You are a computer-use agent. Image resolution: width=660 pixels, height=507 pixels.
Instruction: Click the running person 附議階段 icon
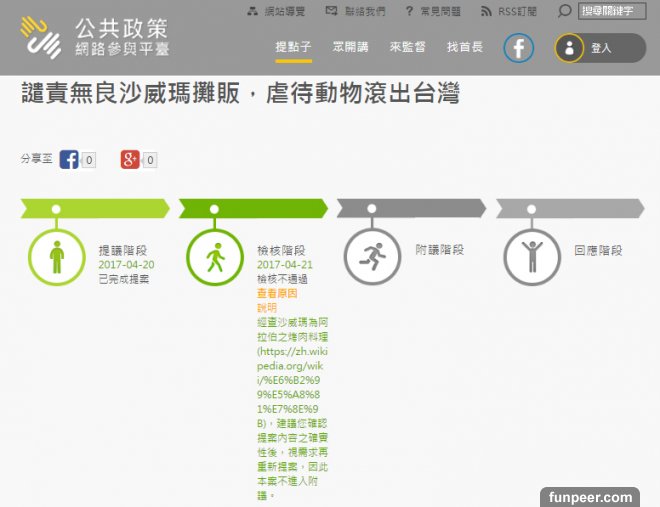pos(372,257)
